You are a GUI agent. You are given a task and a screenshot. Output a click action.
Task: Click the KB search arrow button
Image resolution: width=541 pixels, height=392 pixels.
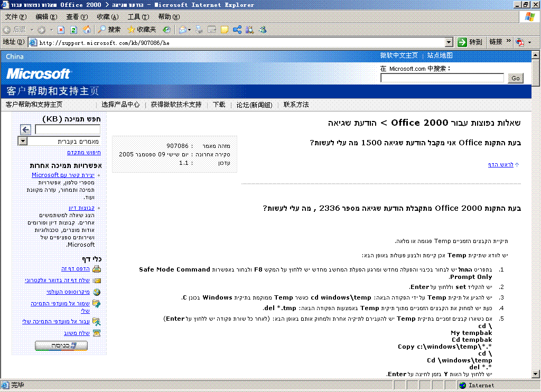[25, 129]
